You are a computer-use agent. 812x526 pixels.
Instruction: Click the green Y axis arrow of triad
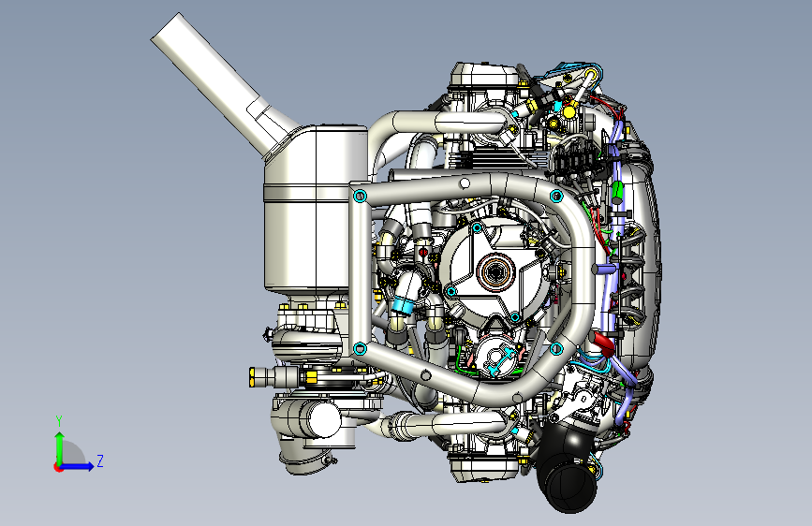point(60,447)
